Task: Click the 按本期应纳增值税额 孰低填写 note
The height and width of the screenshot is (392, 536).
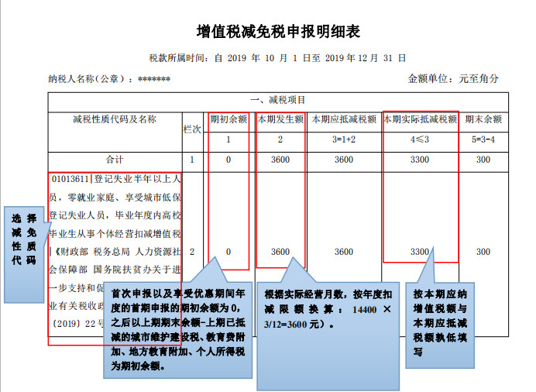Action: tap(440, 325)
